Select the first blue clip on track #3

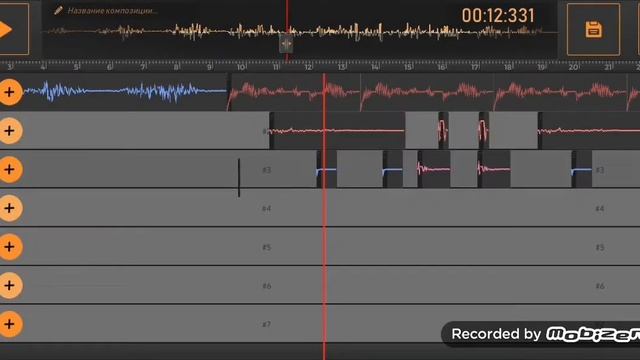[x=327, y=169]
